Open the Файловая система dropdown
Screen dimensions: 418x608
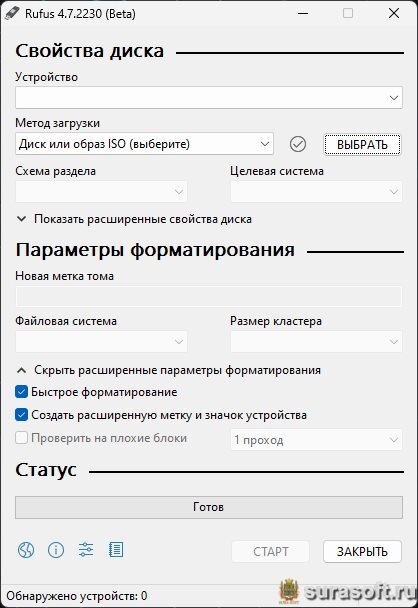pos(101,342)
